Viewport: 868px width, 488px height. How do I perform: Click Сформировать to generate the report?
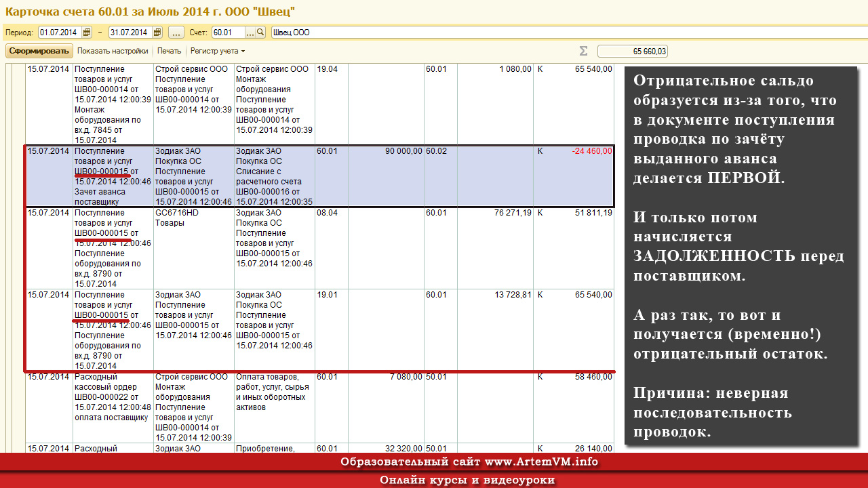pyautogui.click(x=39, y=51)
